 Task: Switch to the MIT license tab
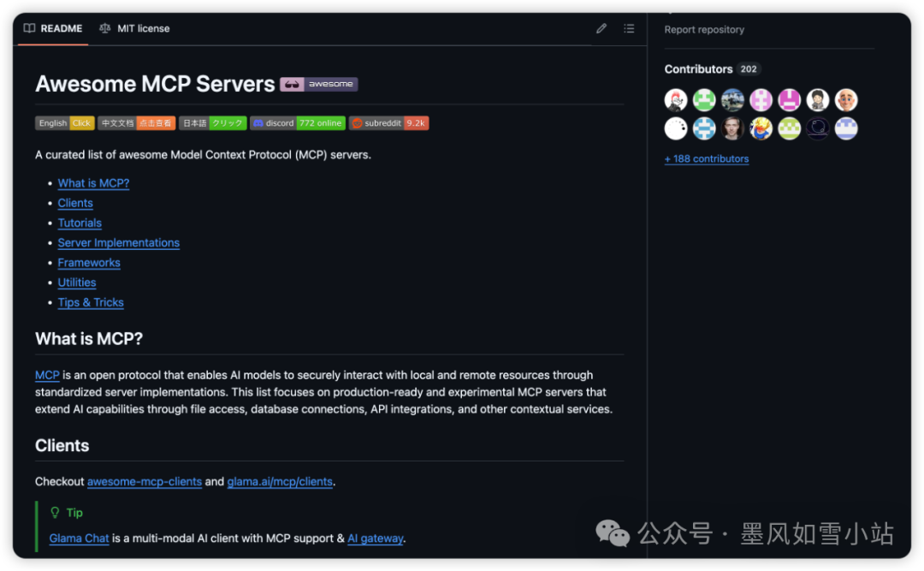[134, 28]
